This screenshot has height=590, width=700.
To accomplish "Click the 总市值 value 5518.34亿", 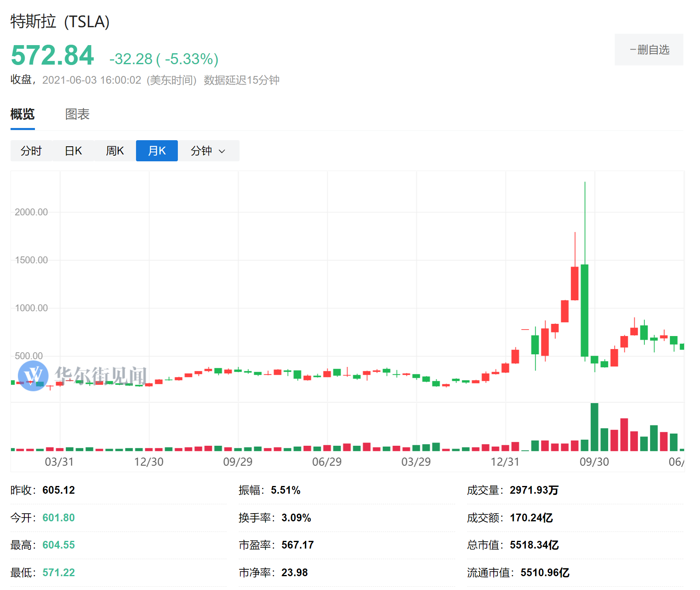I will [x=534, y=545].
